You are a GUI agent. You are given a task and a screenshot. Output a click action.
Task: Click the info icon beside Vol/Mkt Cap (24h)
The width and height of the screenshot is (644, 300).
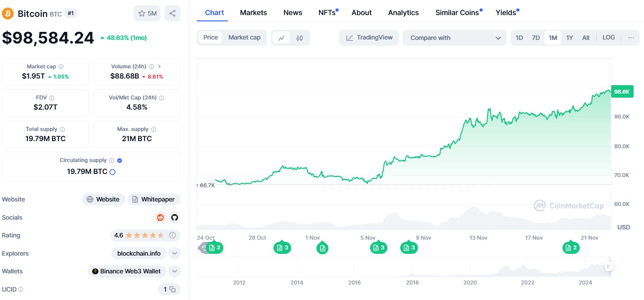[x=162, y=98]
